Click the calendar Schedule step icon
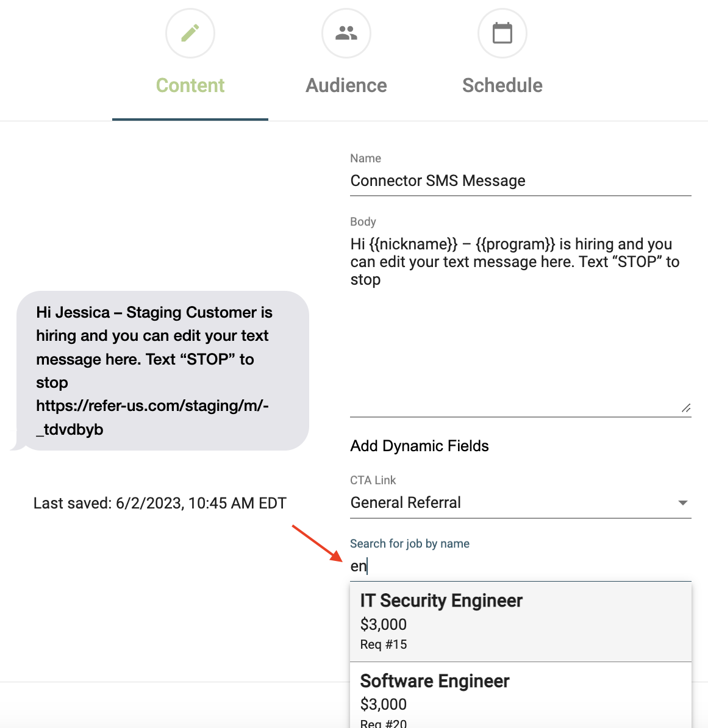 click(502, 34)
